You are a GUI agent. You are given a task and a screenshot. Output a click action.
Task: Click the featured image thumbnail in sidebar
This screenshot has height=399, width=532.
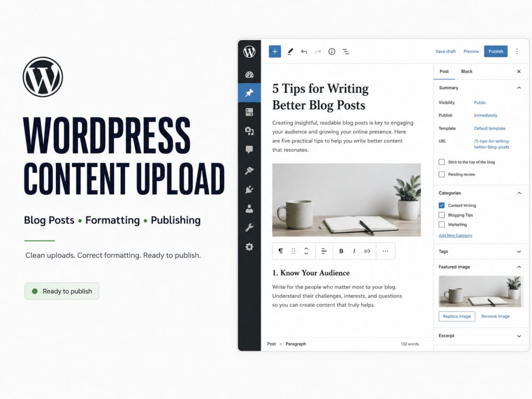[480, 292]
